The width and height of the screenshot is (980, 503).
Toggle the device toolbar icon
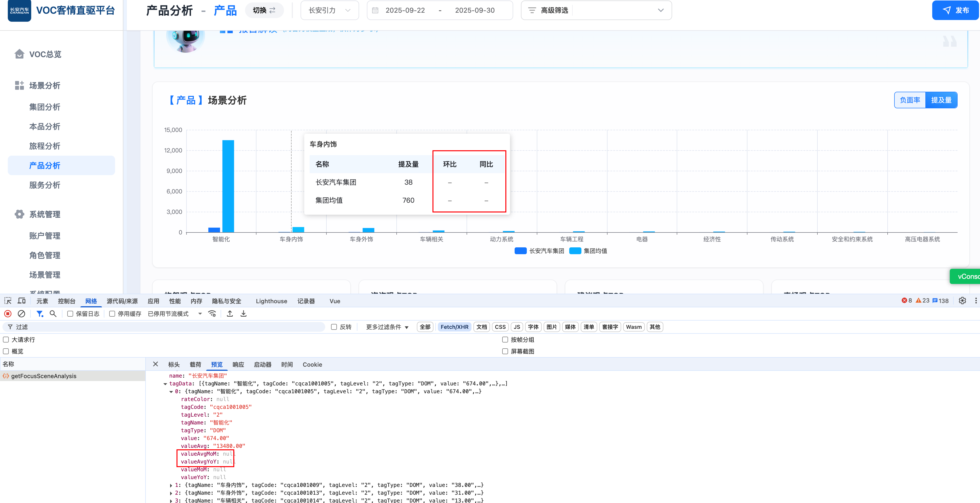[22, 301]
